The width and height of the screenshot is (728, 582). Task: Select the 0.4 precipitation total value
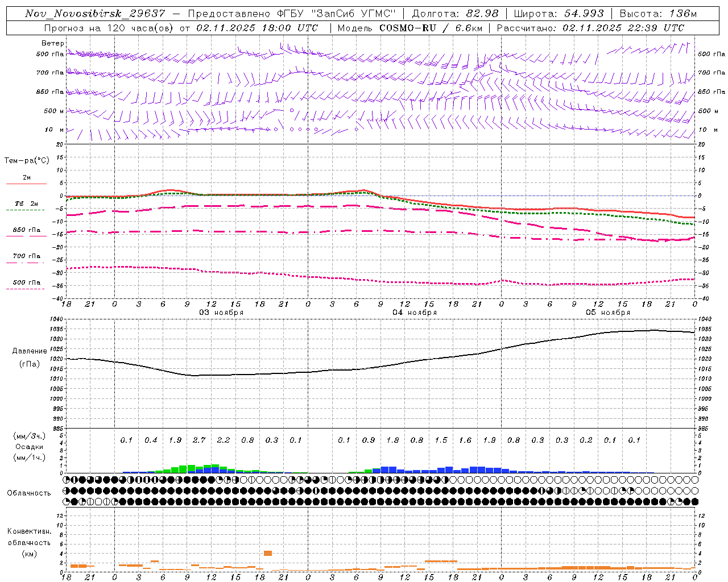[151, 440]
